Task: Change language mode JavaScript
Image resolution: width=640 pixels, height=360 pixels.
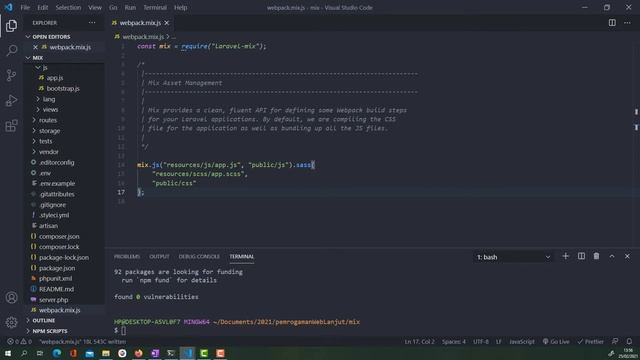Action: point(522,342)
